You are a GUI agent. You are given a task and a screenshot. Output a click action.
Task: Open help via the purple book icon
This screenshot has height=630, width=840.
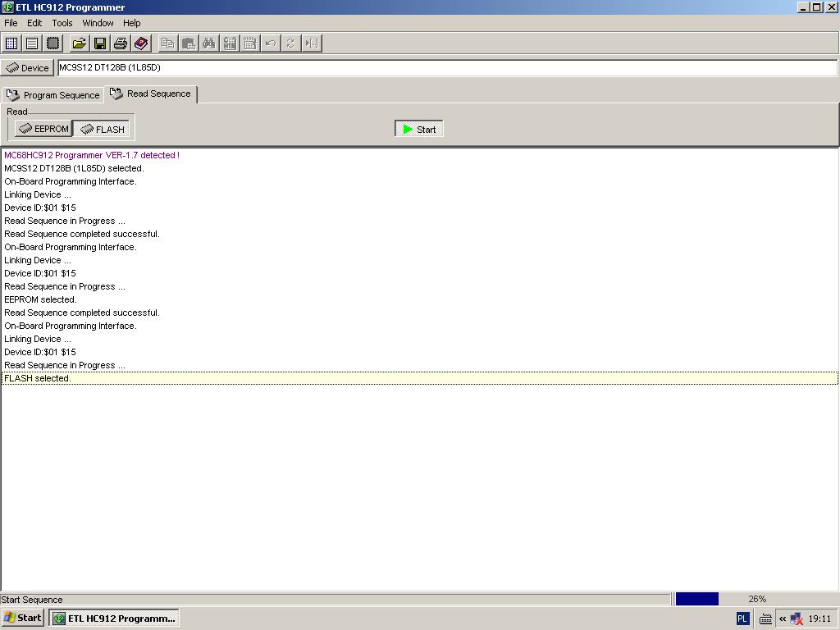tap(141, 43)
